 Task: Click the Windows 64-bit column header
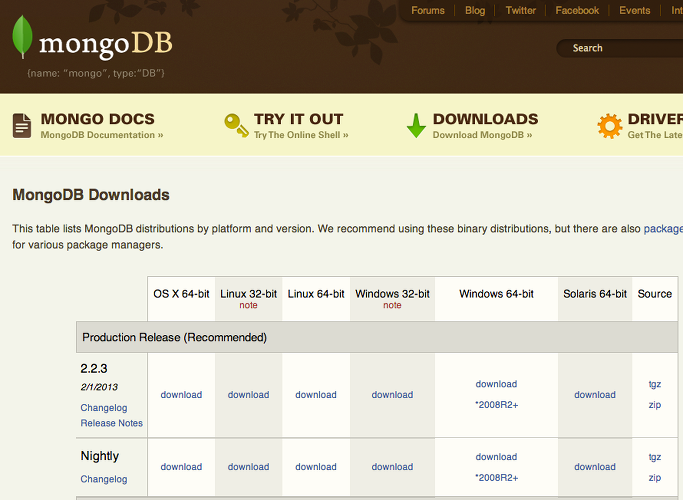click(x=496, y=294)
